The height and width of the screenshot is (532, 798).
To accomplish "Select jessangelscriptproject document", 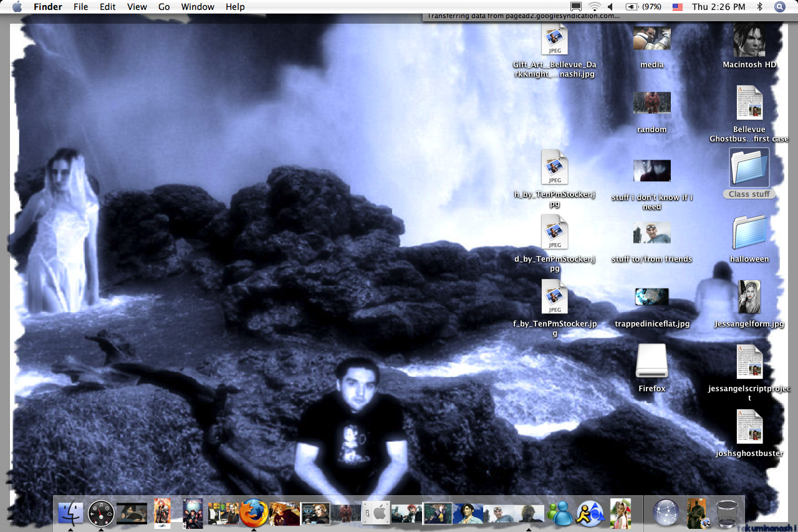I will click(x=749, y=362).
